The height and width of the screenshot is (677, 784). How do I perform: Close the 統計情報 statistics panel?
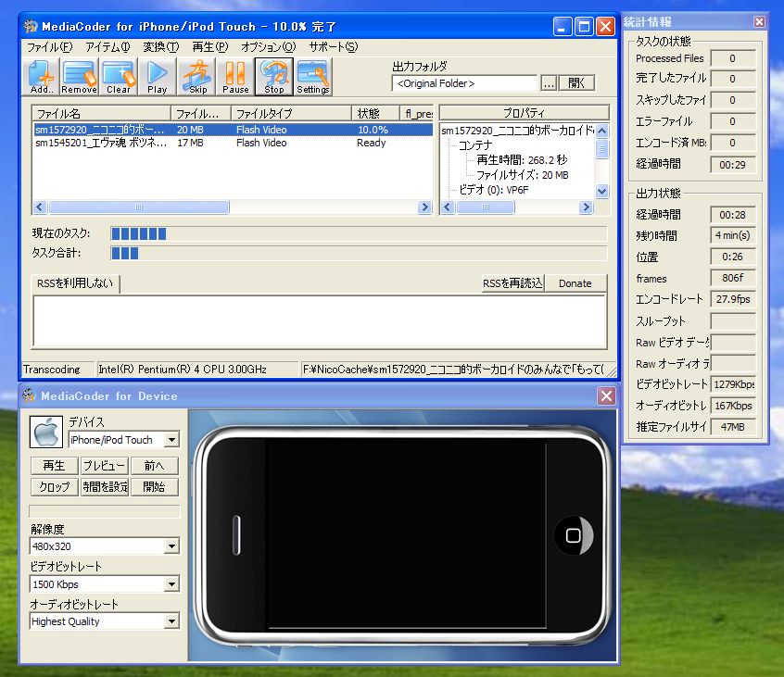tap(759, 21)
